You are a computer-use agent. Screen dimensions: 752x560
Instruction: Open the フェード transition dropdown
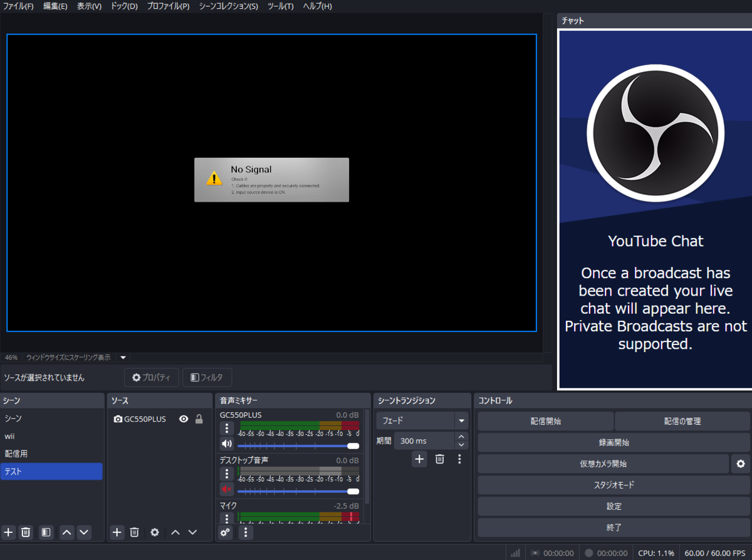[422, 421]
